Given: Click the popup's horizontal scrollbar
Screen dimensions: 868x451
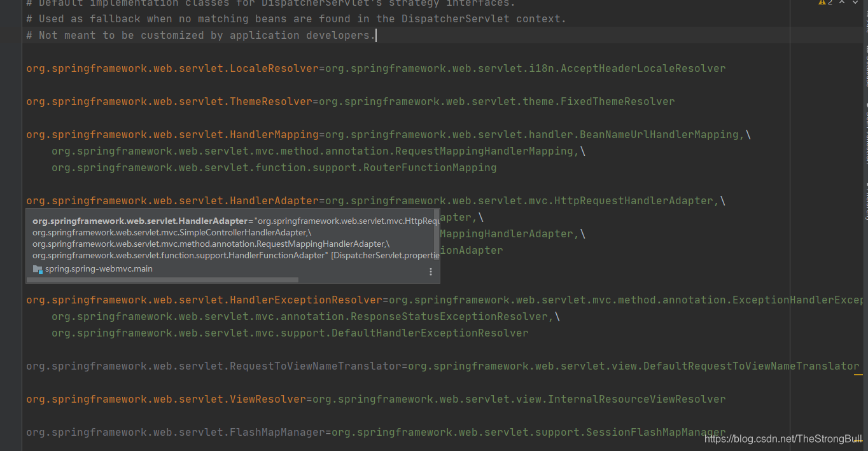Looking at the screenshot, I should click(x=163, y=279).
